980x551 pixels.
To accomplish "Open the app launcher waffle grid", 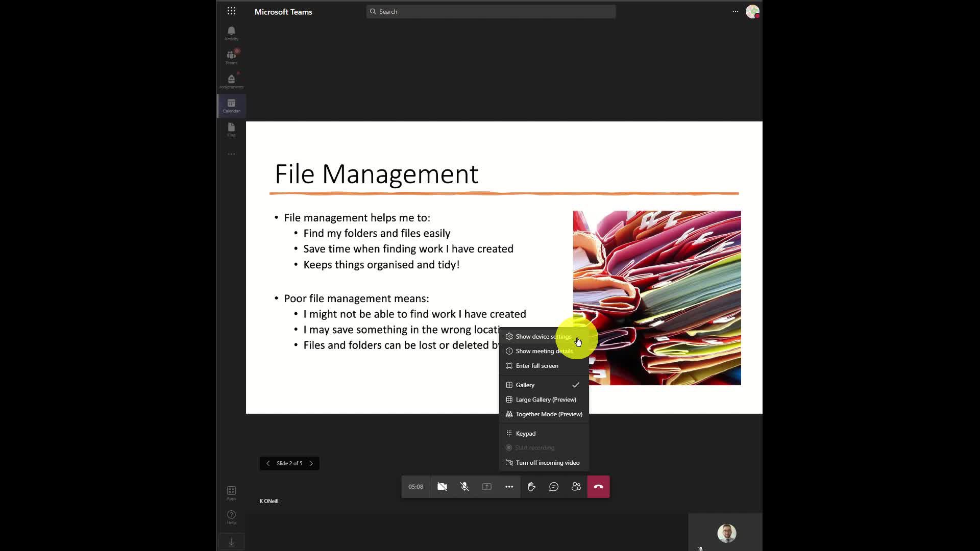I will tap(231, 11).
